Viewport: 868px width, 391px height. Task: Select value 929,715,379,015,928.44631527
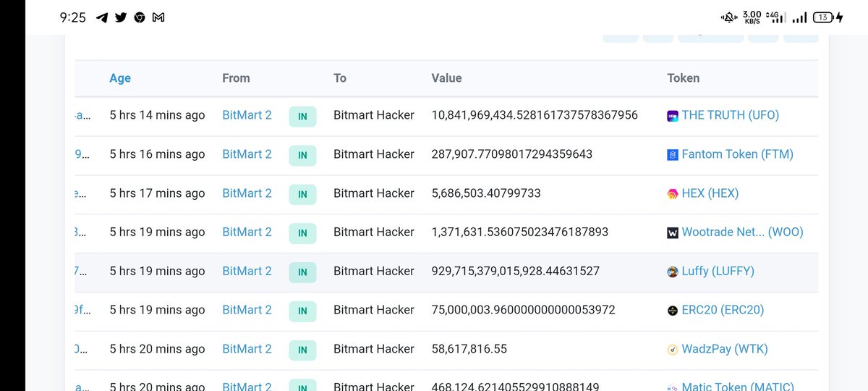516,272
